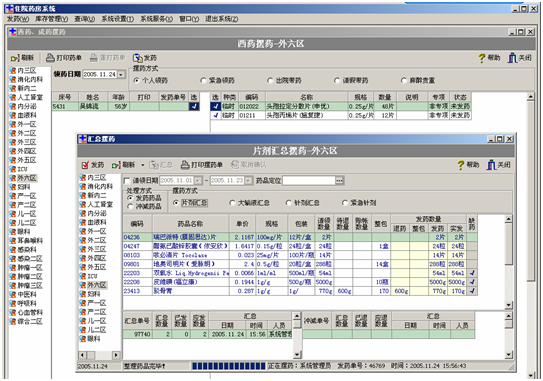
Task: Click 刷新 icon in 汇总摆药 toolbar
Action: click(116, 165)
